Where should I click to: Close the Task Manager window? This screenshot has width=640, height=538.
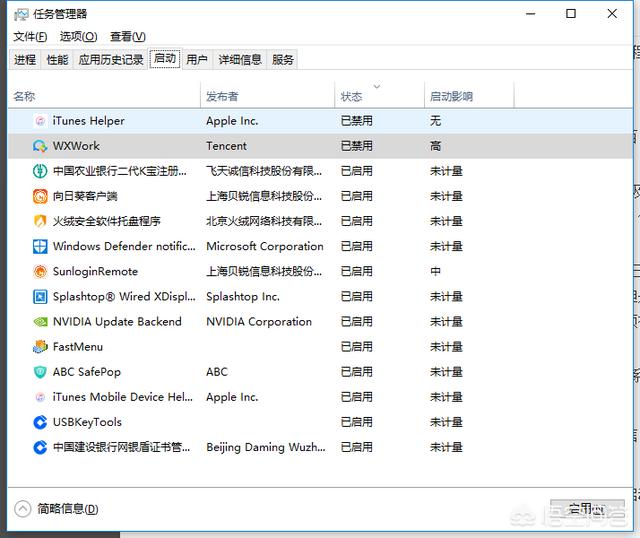[612, 14]
